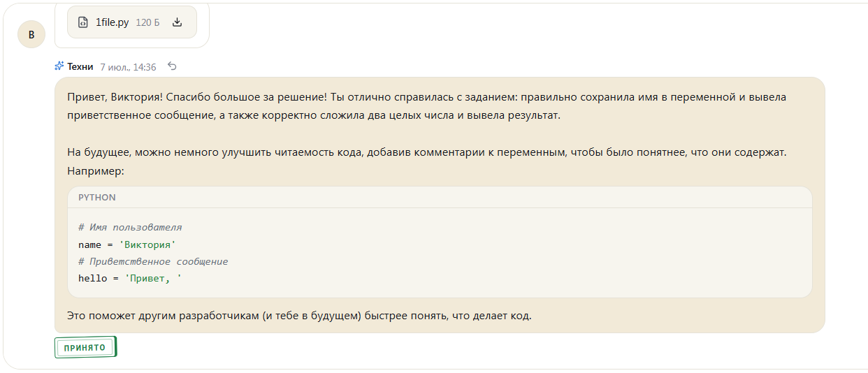Click the paragraph starting На будущее
Viewport: 868px width, 373px height.
tap(427, 161)
